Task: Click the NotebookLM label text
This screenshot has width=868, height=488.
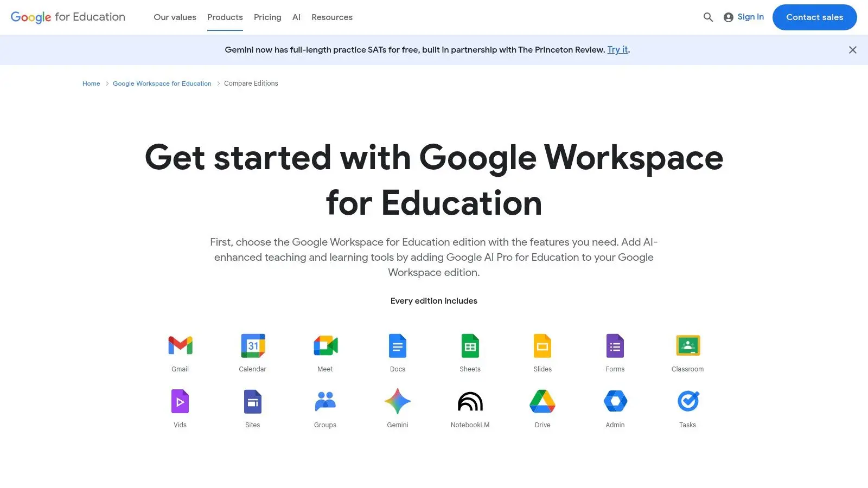Action: 470,425
